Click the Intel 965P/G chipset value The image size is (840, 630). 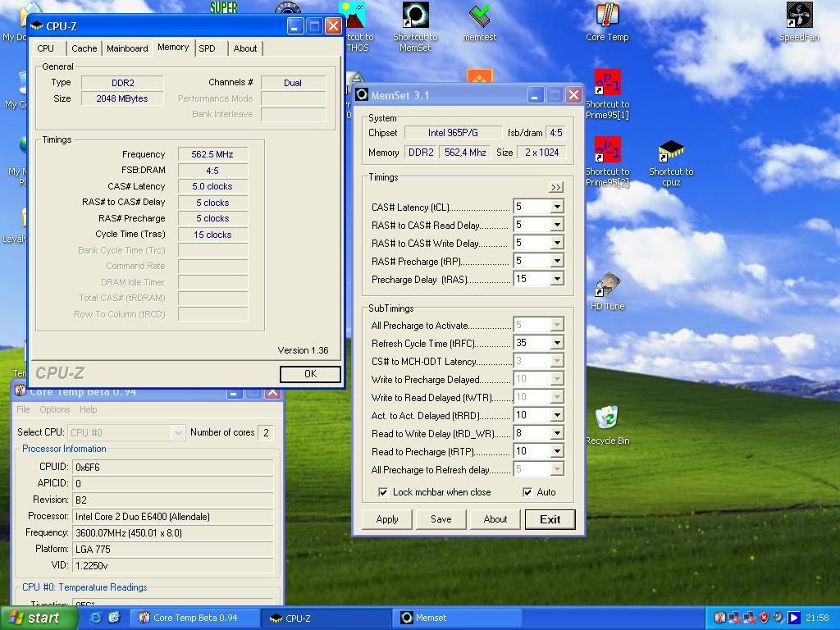coord(453,133)
